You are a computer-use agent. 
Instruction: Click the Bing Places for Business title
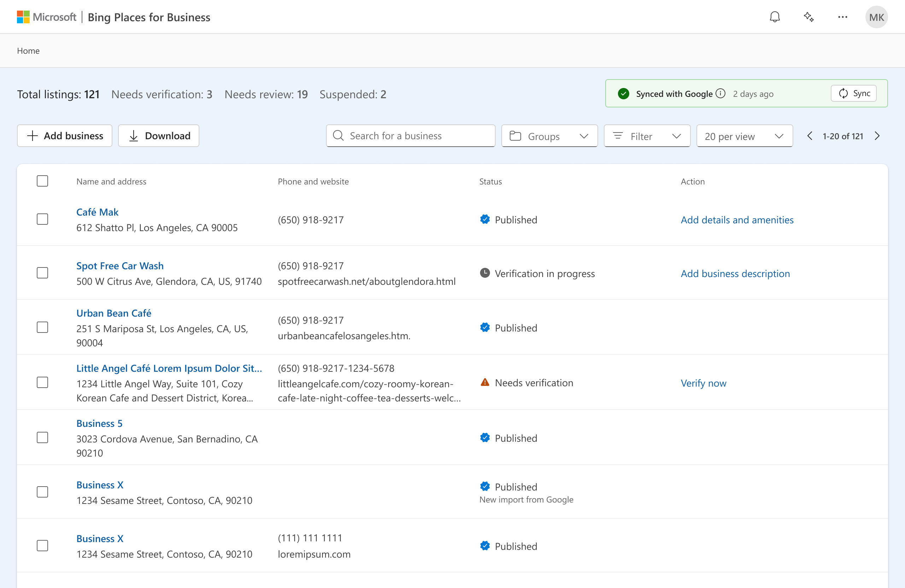[x=149, y=17]
